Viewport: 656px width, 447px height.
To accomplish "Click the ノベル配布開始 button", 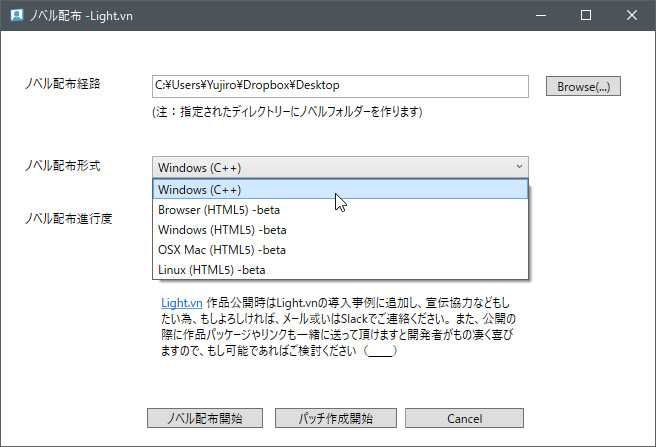I will coord(205,418).
